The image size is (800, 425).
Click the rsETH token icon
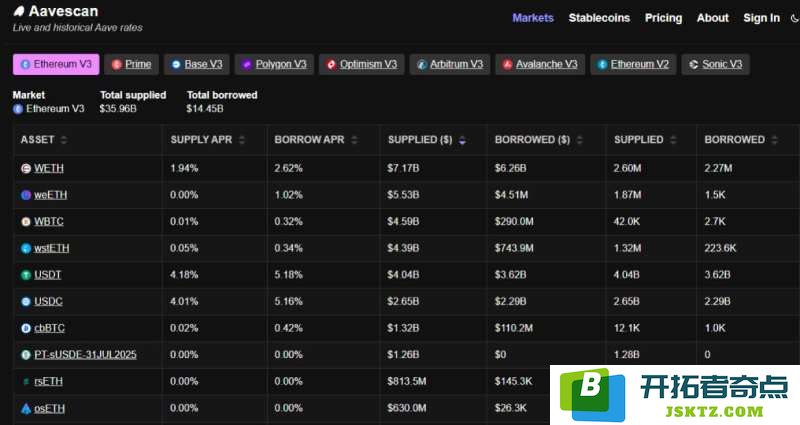coord(26,382)
